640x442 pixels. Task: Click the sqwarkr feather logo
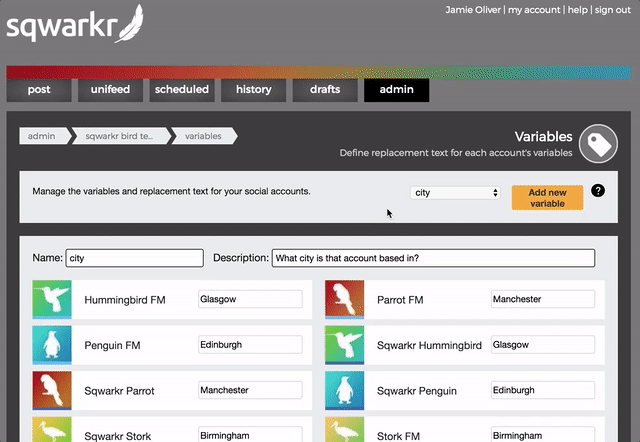pos(75,24)
